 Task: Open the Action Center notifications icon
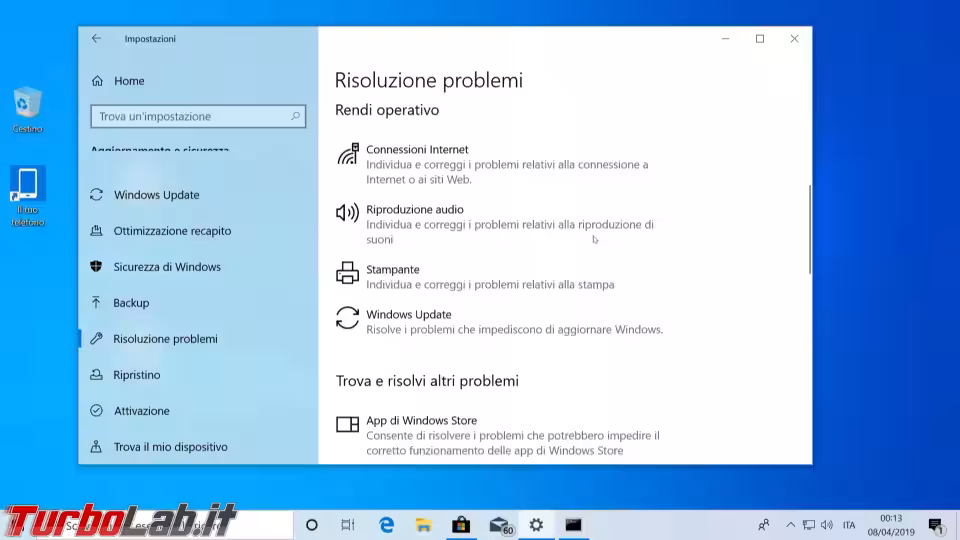(x=936, y=525)
